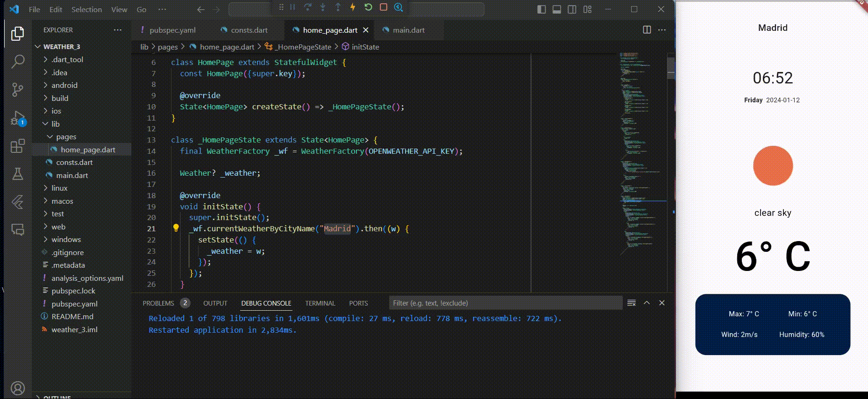Click the Flutter hot reload lightning icon
Viewport: 868px width, 399px height.
(x=353, y=7)
